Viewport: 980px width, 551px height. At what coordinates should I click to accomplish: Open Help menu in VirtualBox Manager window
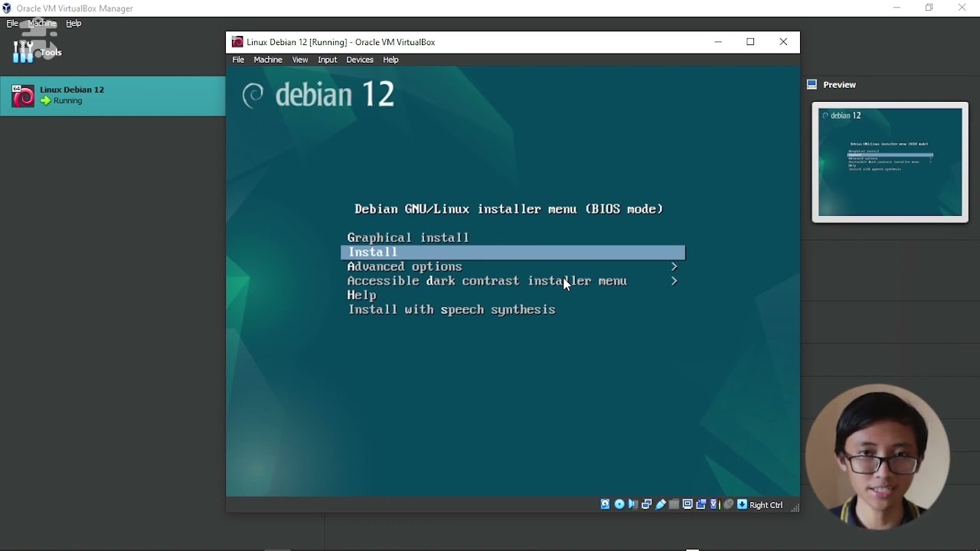pos(73,23)
